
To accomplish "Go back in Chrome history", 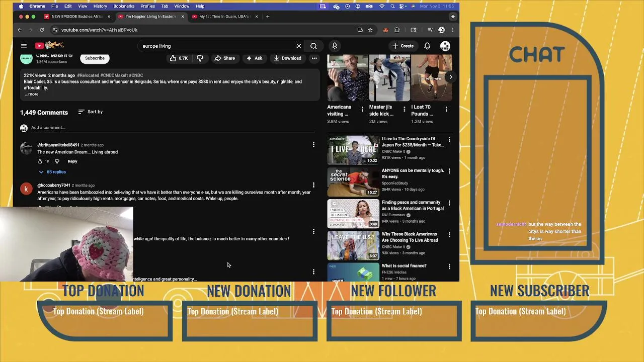I will coord(20,30).
